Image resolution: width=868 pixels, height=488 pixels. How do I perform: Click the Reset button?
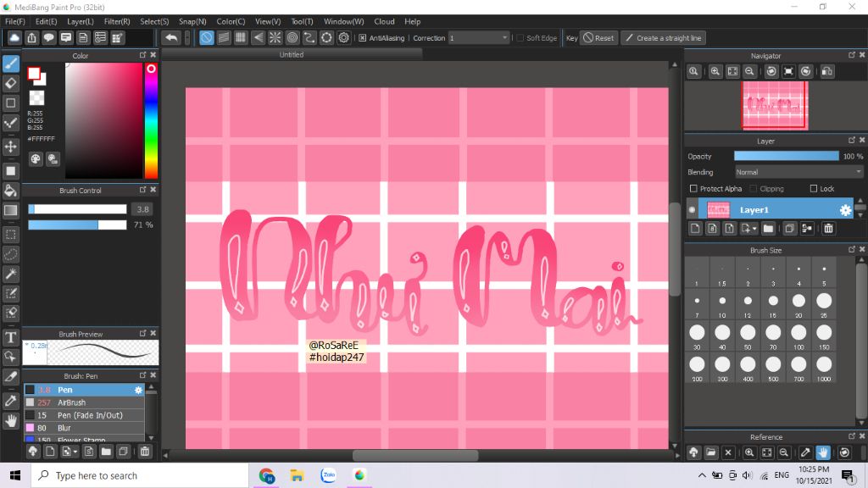[x=598, y=37]
